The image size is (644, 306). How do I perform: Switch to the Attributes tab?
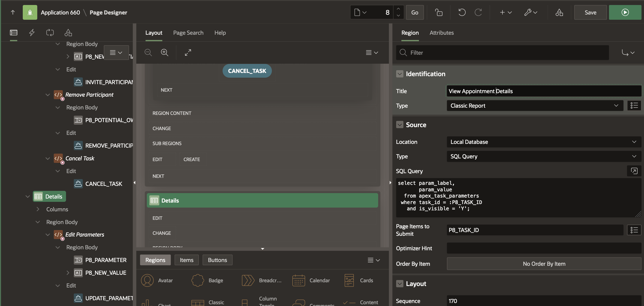coord(441,33)
